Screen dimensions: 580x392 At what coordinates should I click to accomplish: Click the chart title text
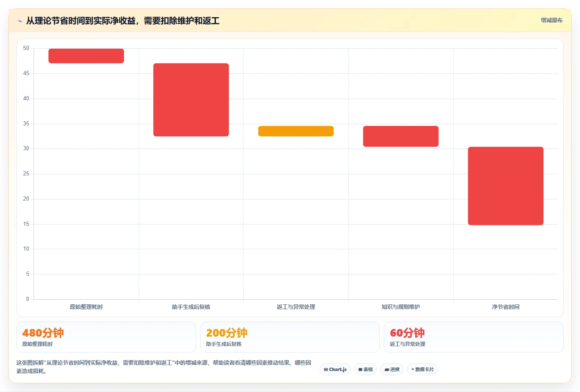(123, 21)
